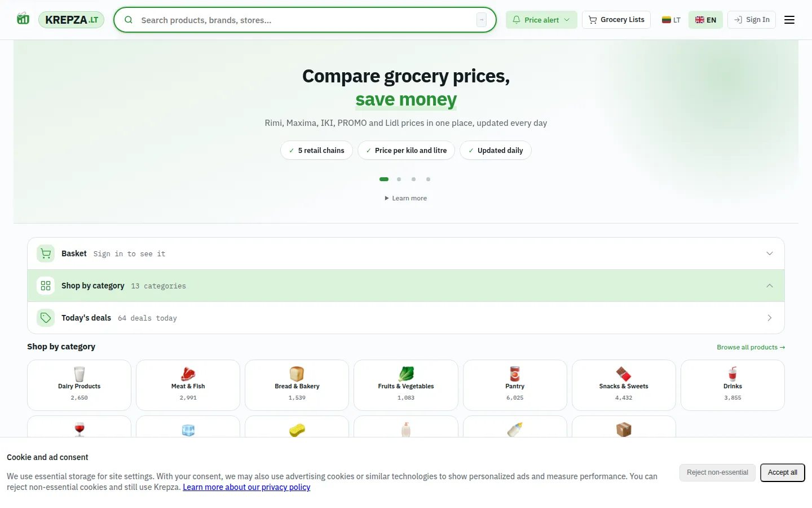812x508 pixels.
Task: Expand the Basket section chevron
Action: pyautogui.click(x=770, y=253)
